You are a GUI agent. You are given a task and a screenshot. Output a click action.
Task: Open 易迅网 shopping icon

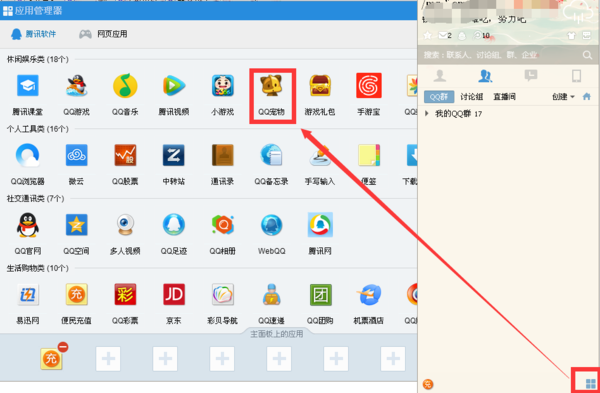coord(28,294)
